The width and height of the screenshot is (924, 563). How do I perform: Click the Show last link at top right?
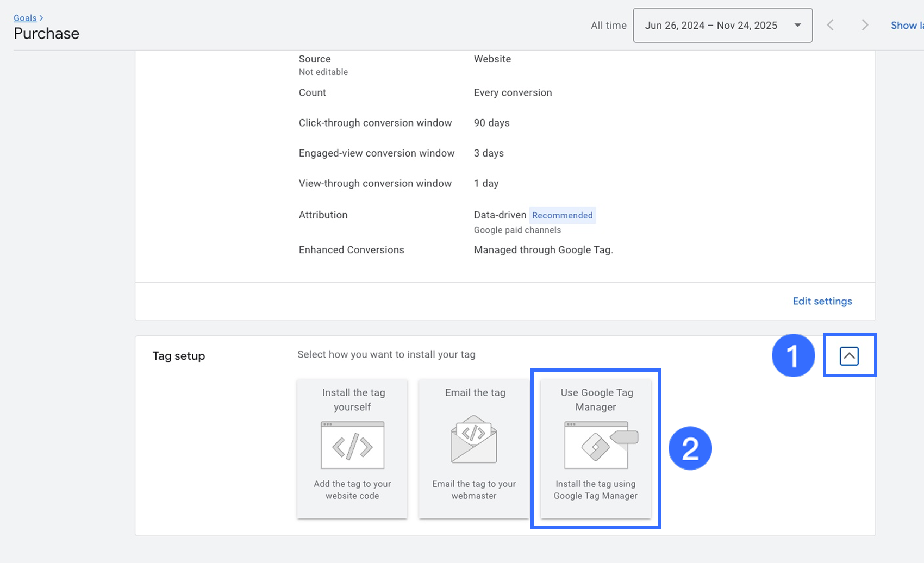coord(906,26)
